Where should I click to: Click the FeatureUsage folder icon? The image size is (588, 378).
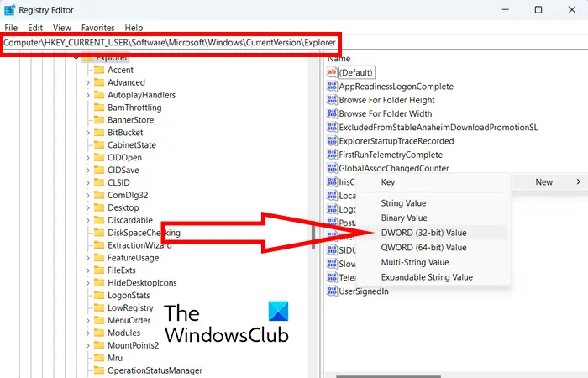pos(99,258)
